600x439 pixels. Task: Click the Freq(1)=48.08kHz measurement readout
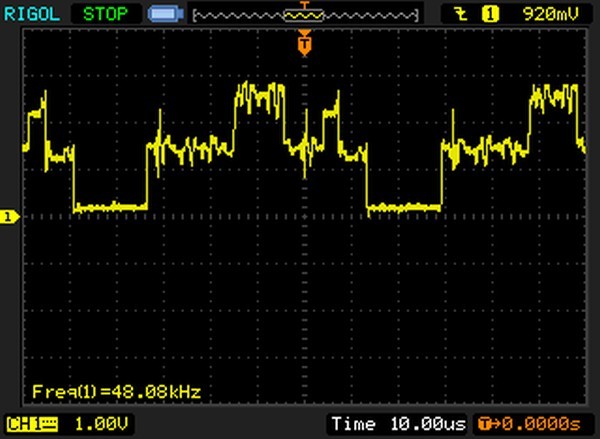[116, 391]
